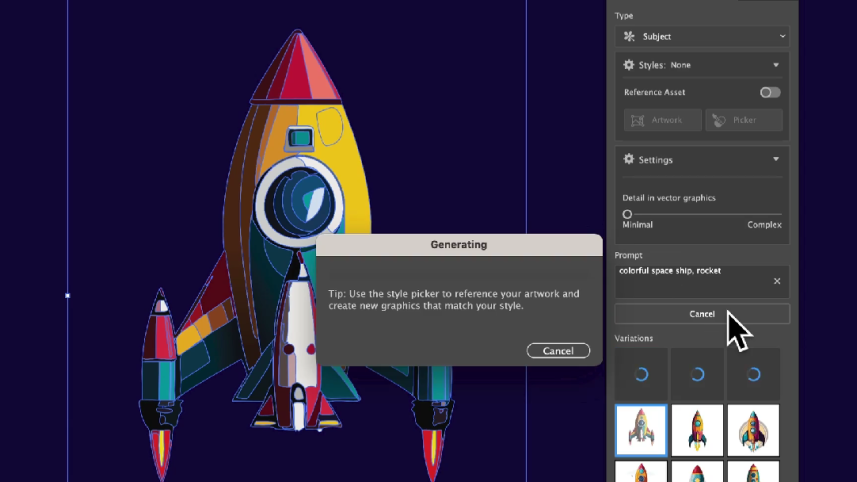Expand the Styles: None dropdown arrow
Image resolution: width=857 pixels, height=482 pixels.
pyautogui.click(x=776, y=65)
